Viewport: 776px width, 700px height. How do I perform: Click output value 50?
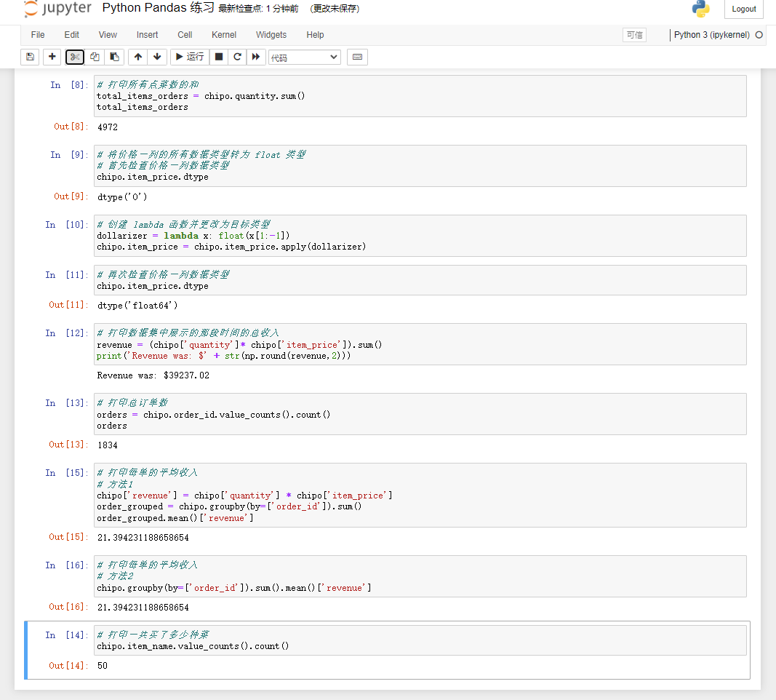[x=103, y=666]
